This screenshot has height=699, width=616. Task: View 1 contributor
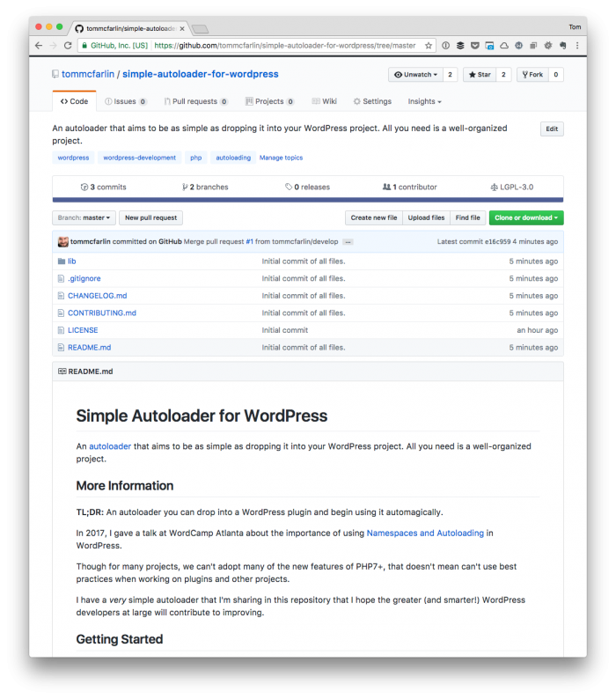[x=409, y=188]
